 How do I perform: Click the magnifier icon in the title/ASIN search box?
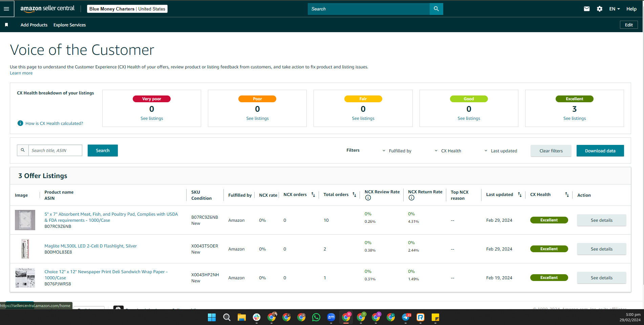click(23, 150)
